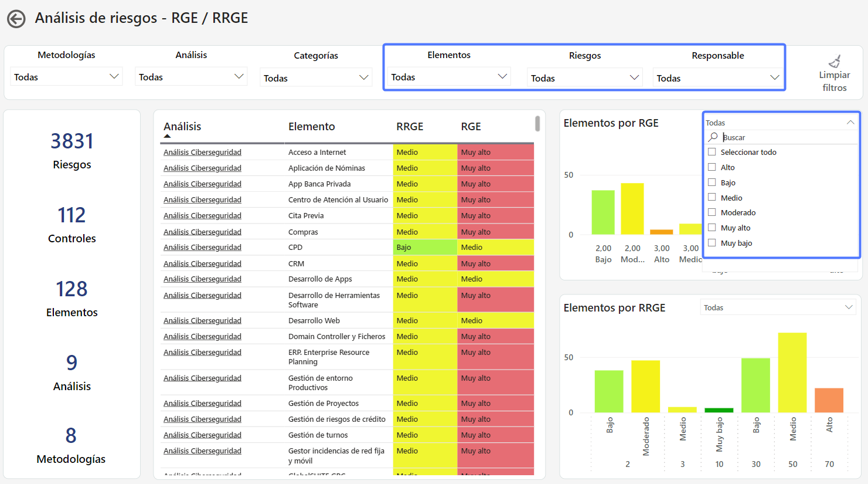The height and width of the screenshot is (484, 868).
Task: Expand the Categorías filter dropdown
Action: click(x=316, y=78)
